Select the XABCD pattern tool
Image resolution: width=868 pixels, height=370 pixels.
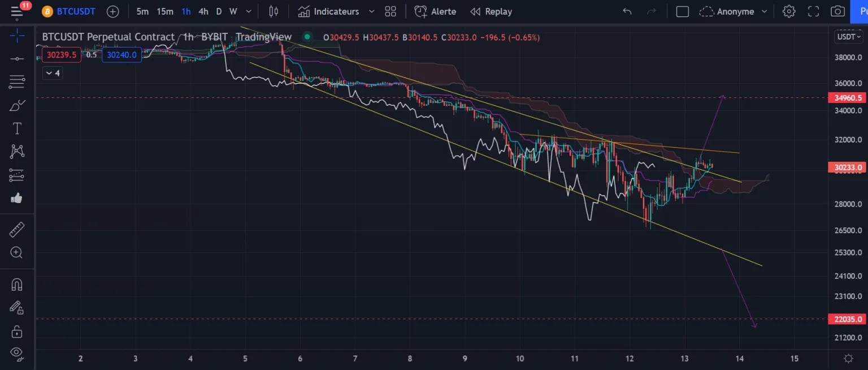point(17,151)
